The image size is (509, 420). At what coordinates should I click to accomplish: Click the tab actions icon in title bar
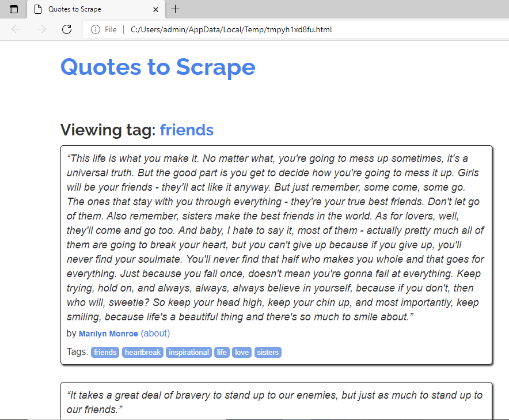[14, 9]
